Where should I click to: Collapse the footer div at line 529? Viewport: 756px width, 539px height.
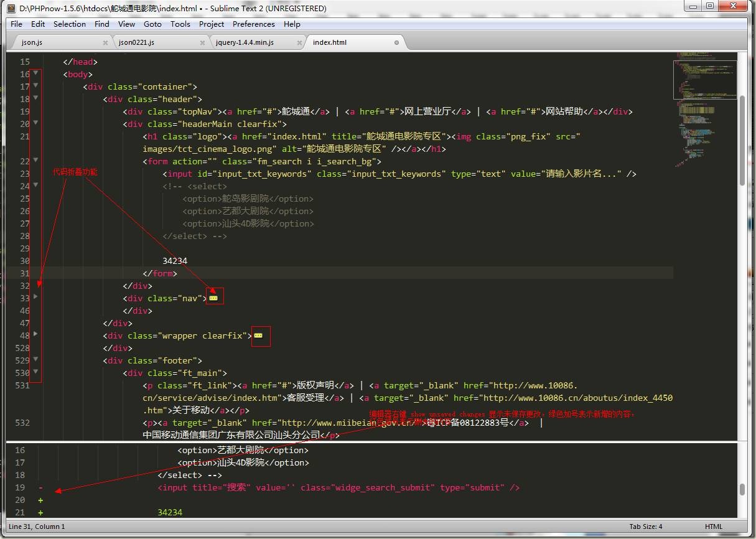(x=35, y=359)
